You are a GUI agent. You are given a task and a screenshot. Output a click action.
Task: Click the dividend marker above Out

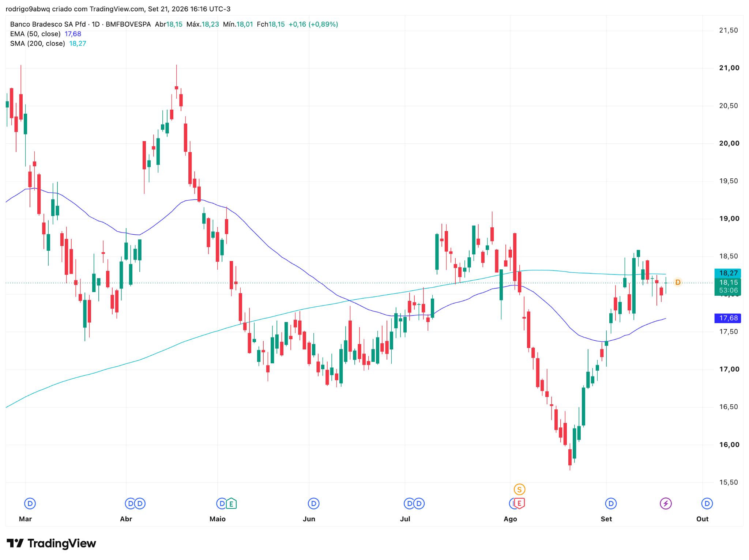pos(707,504)
